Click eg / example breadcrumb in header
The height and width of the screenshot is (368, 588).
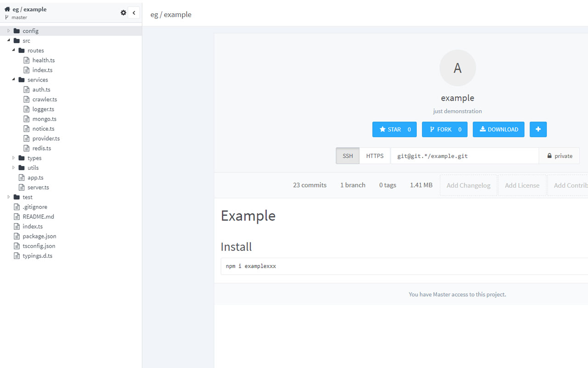pos(171,14)
